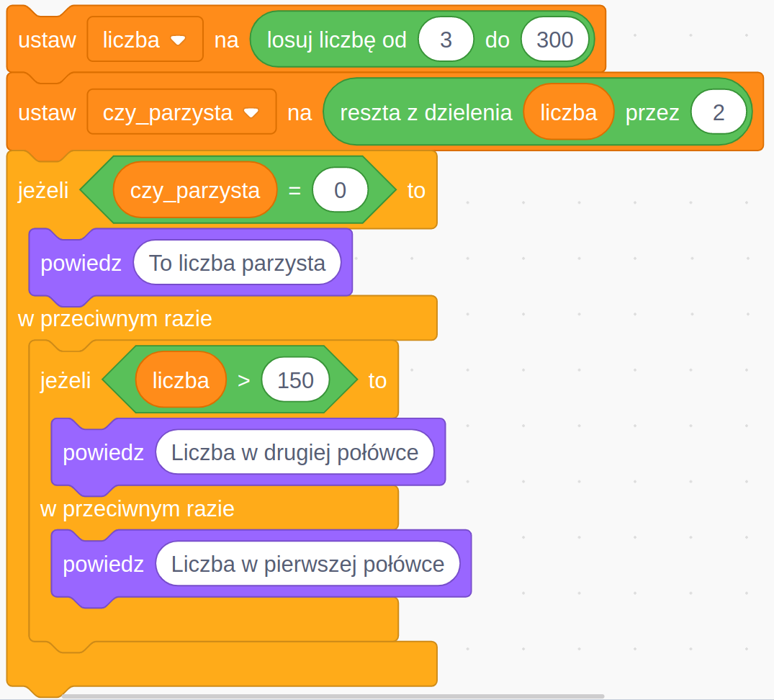Image resolution: width=774 pixels, height=700 pixels.
Task: Select the 'liczba' variable inside 'reszta z dzielenia'
Action: 568,113
